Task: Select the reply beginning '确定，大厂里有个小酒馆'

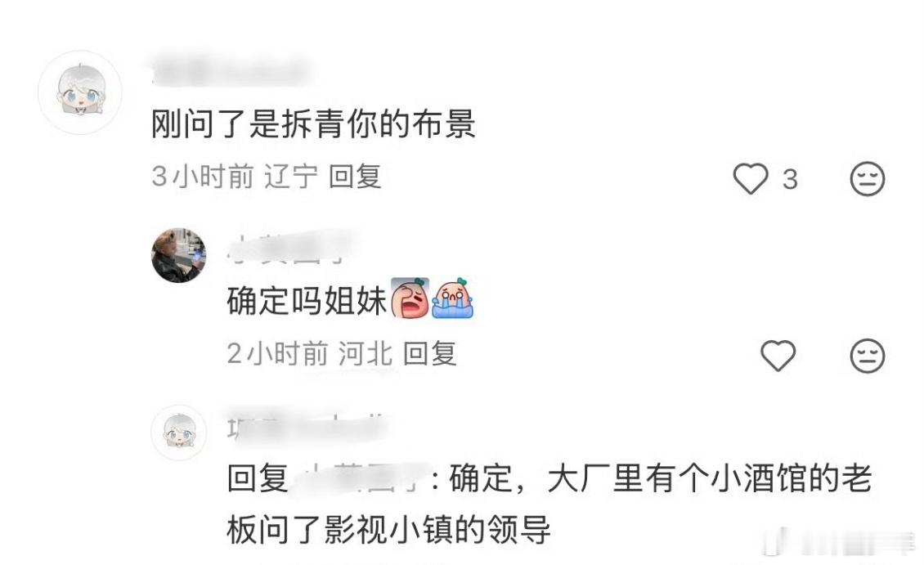Action: tap(549, 504)
